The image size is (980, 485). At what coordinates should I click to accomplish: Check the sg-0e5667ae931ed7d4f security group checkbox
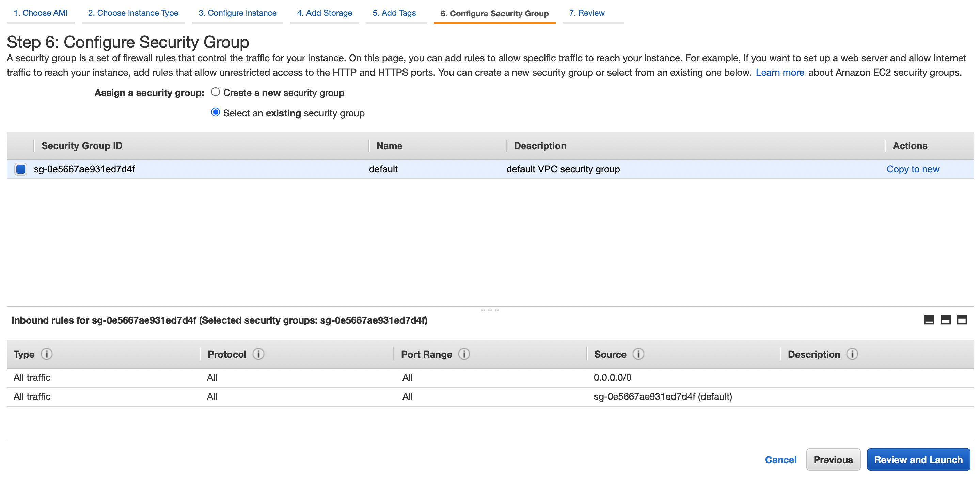point(20,169)
